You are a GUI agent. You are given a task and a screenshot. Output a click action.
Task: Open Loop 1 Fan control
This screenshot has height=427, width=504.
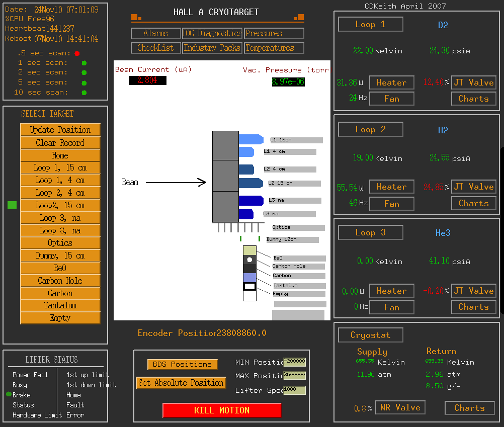tap(392, 99)
